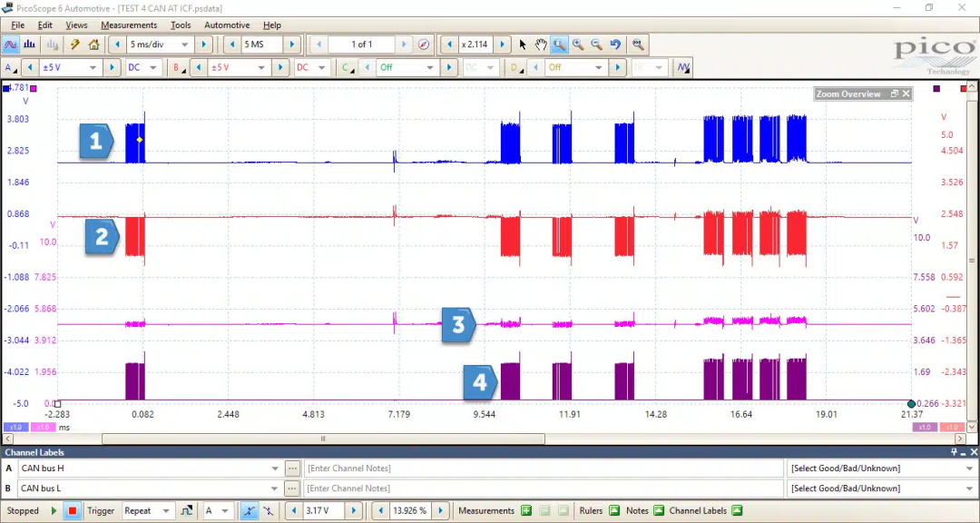Open the trigger mode Repeat dropdown
Viewport: 980px width, 523px height.
[x=166, y=511]
